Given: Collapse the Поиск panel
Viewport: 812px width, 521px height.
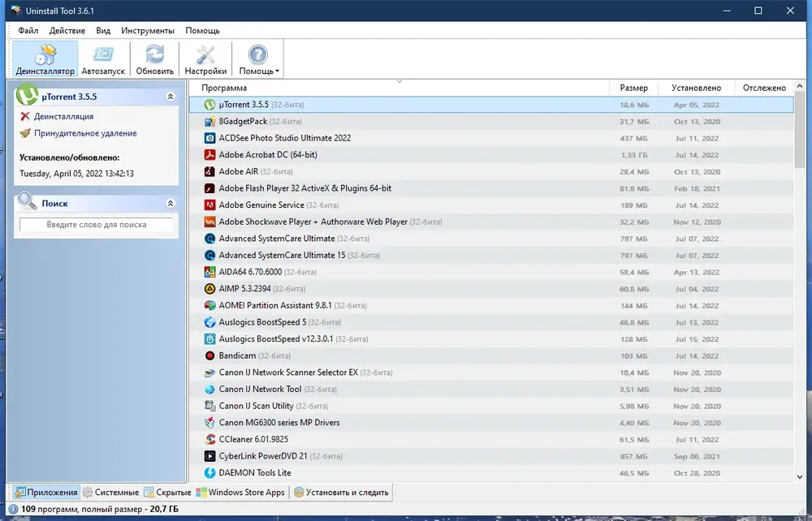Looking at the screenshot, I should (x=171, y=204).
